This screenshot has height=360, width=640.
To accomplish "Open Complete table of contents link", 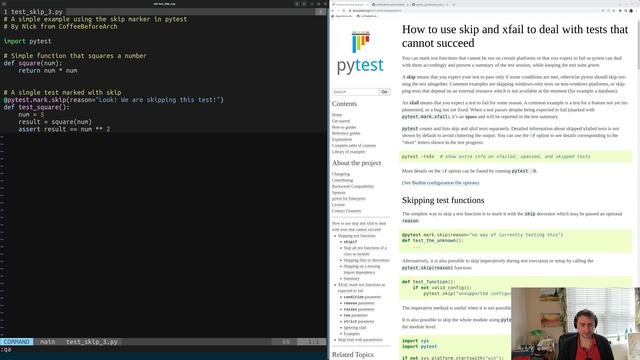I will pyautogui.click(x=354, y=145).
